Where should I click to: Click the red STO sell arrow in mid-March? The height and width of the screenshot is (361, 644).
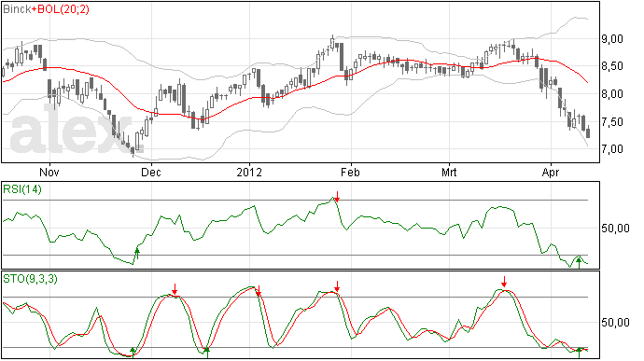504,282
